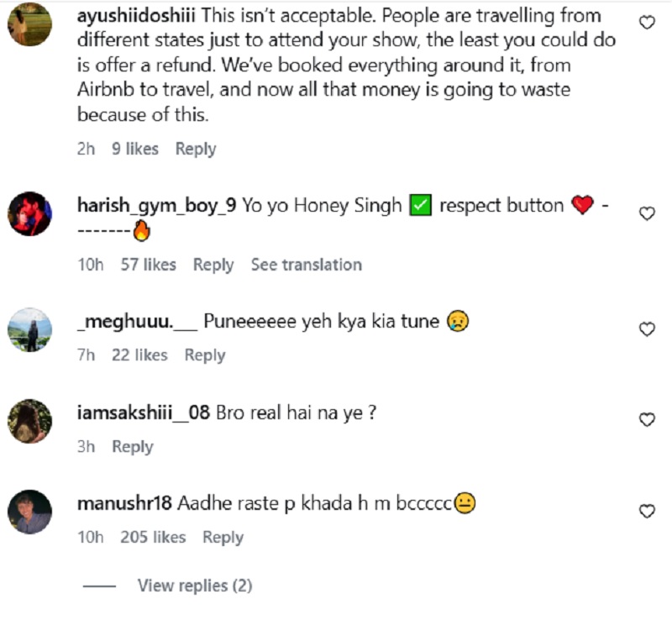Open the username ayushiidoshiii
Screen dimensions: 672x620
coord(139,15)
